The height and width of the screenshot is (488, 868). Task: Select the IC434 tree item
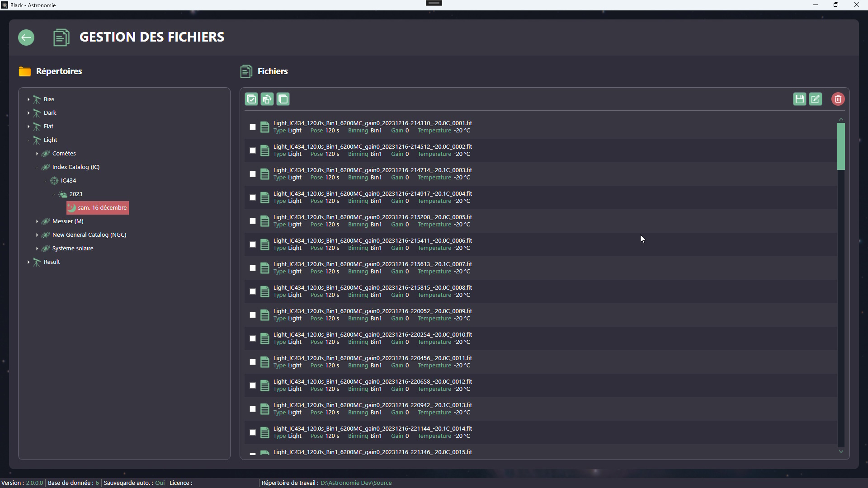click(68, 181)
